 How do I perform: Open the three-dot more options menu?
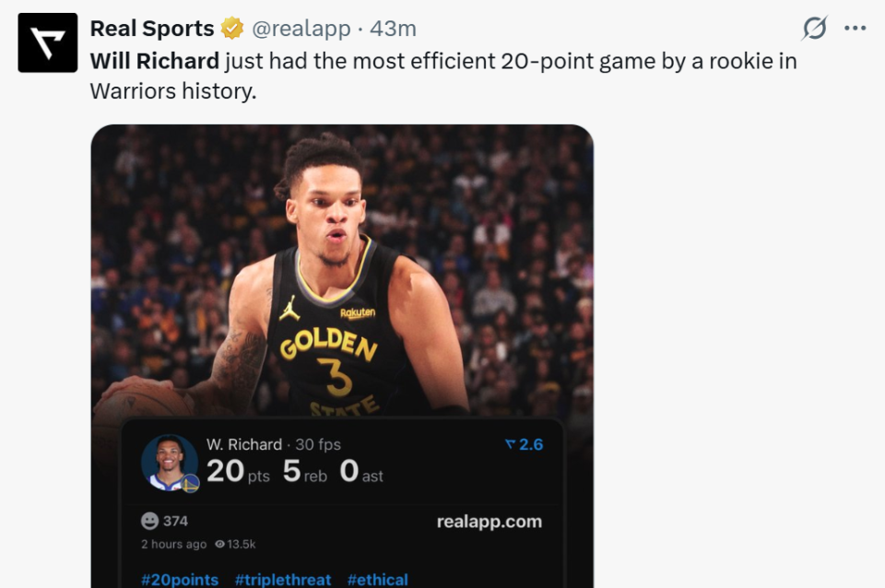tap(855, 29)
